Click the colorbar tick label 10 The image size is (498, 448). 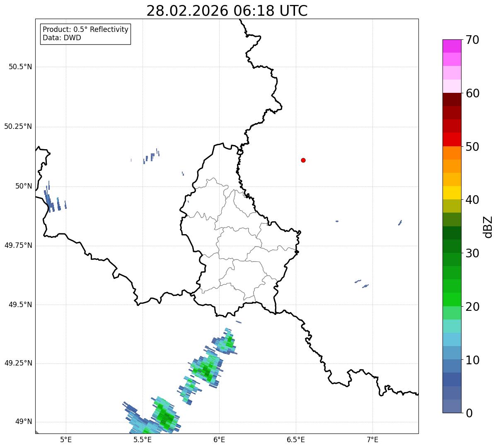(x=472, y=360)
